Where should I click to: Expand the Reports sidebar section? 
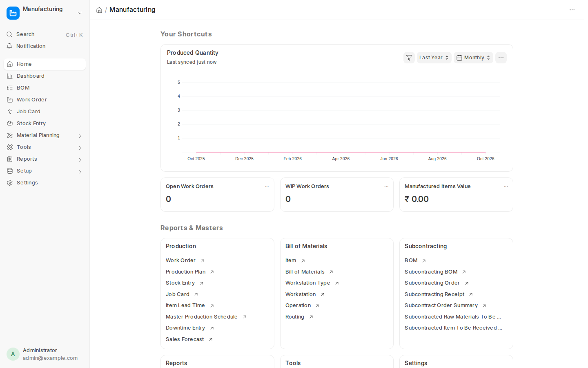pyautogui.click(x=80, y=159)
